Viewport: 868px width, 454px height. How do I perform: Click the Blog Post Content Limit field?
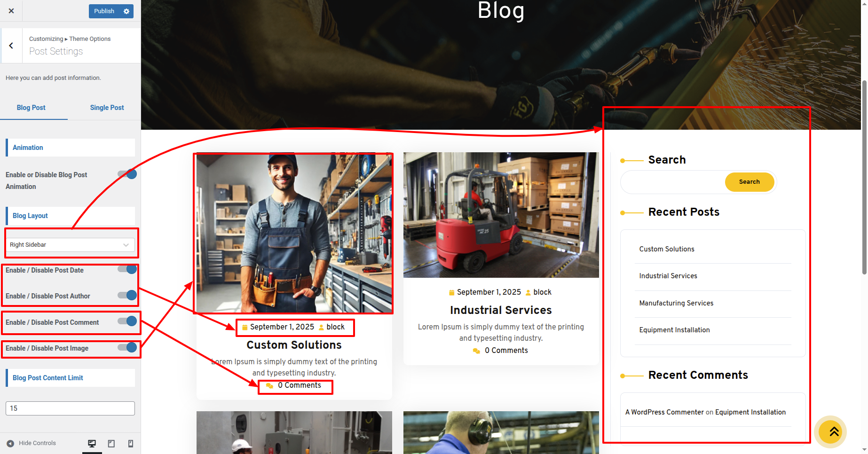pos(70,408)
